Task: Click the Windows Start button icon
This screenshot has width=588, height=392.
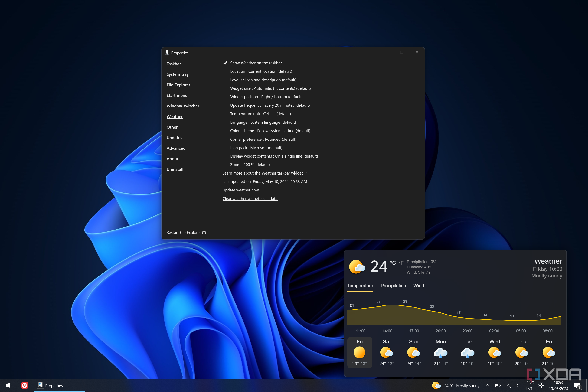Action: click(x=8, y=386)
